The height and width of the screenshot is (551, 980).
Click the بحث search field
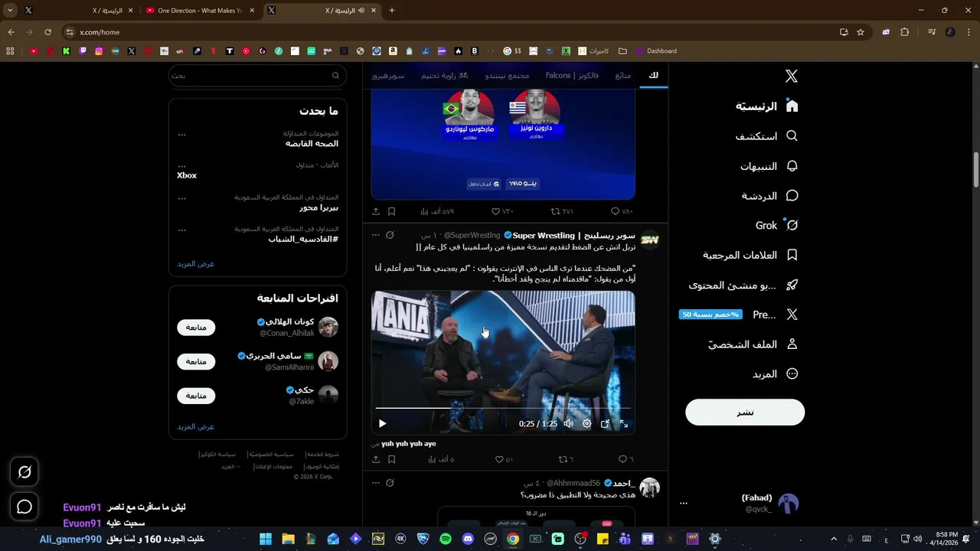coord(256,75)
